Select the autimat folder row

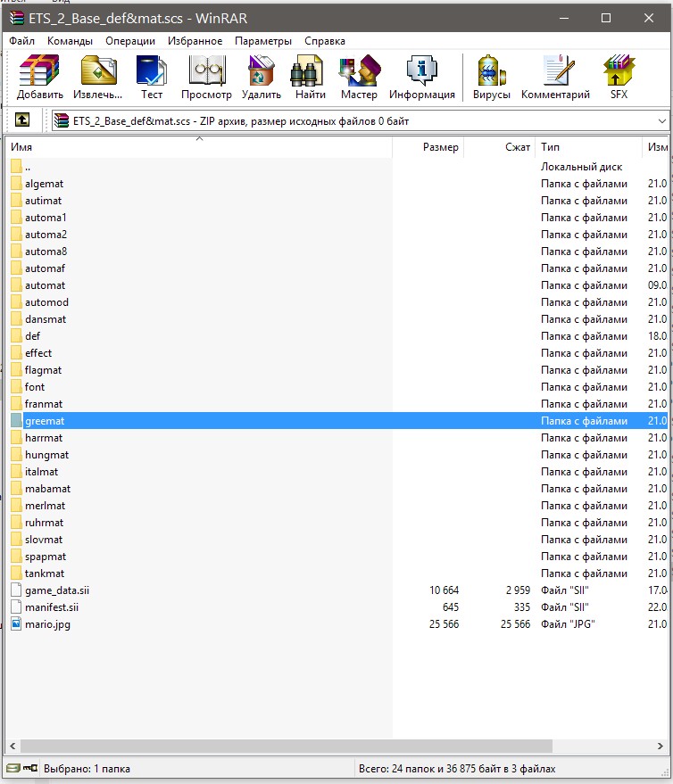pos(337,201)
